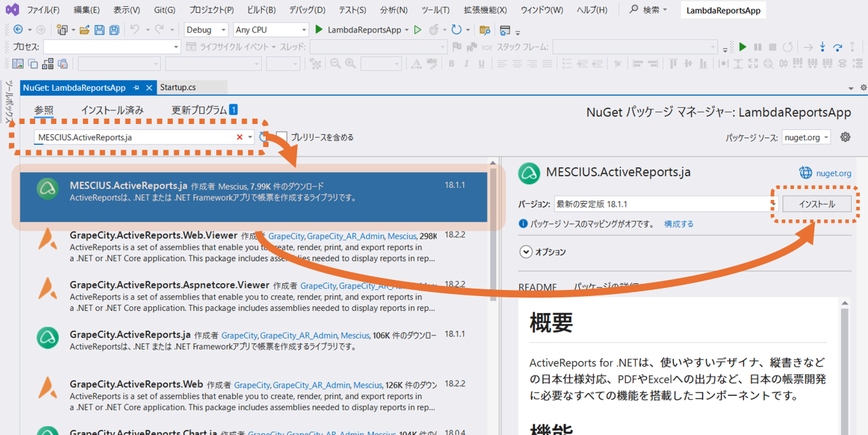Click the nuget.org globe icon

click(x=806, y=173)
